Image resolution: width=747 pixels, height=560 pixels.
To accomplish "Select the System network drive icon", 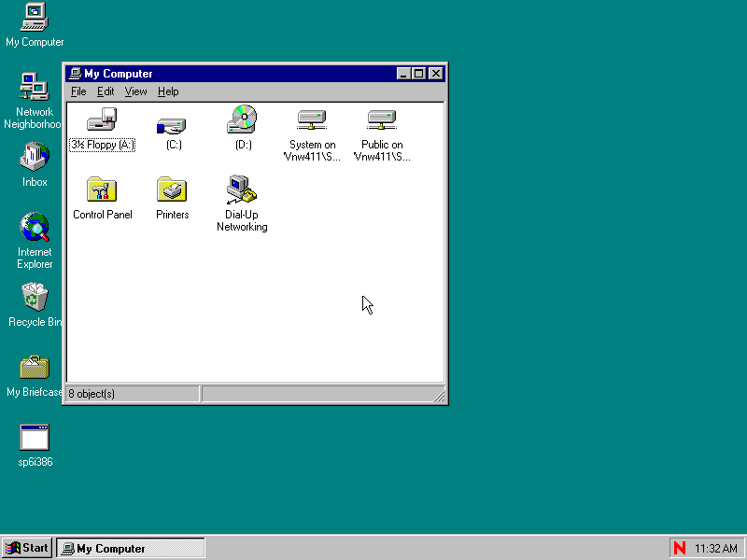I will click(312, 120).
